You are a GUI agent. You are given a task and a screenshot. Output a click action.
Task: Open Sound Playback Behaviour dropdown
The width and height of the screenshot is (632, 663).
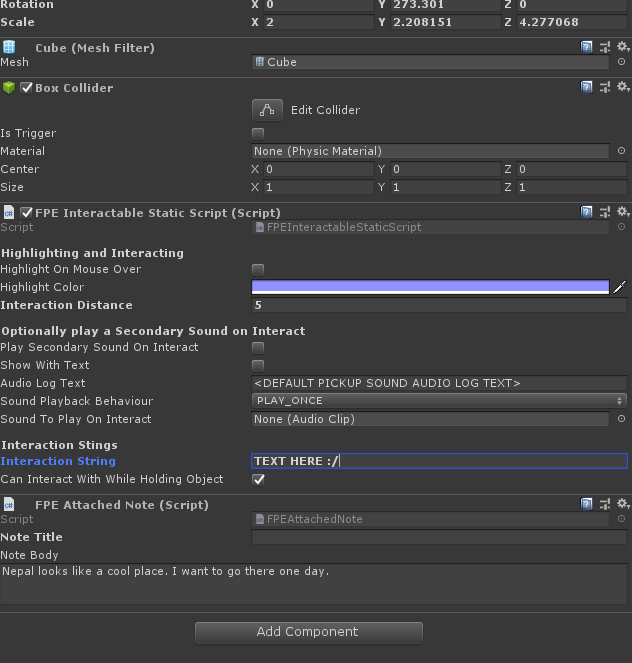tap(439, 401)
